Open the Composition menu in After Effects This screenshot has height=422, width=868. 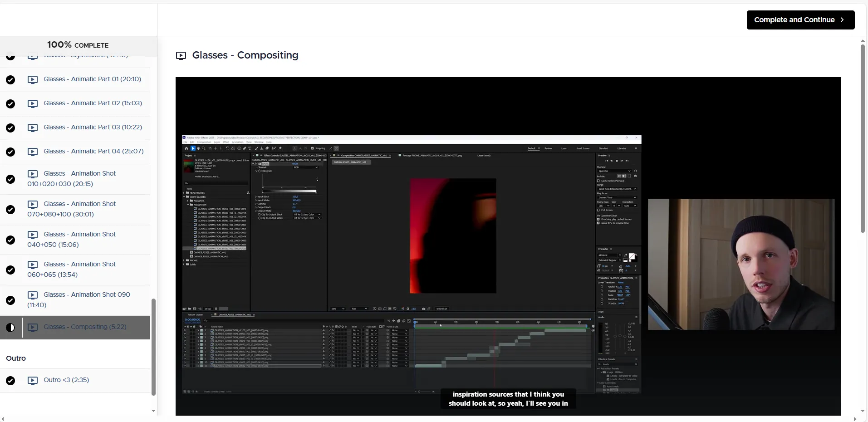point(205,142)
